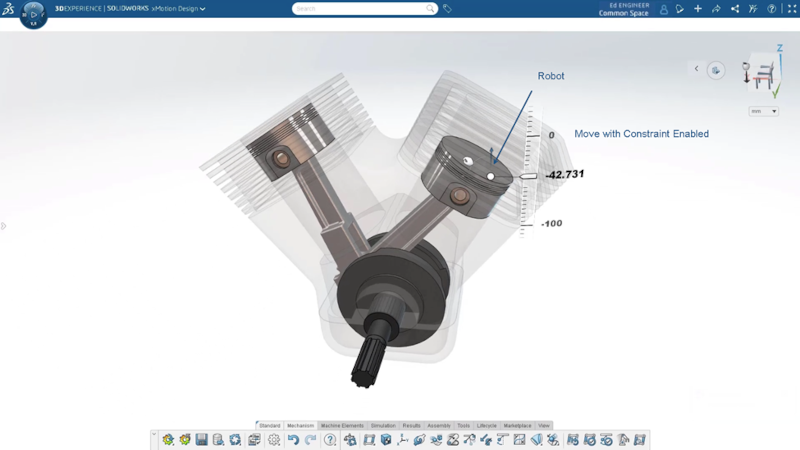Click the plus add icon in top bar
This screenshot has width=800, height=450.
698,9
